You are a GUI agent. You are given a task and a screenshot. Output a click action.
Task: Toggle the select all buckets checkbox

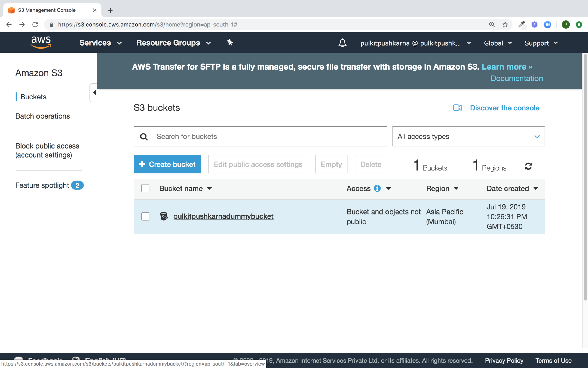click(145, 188)
